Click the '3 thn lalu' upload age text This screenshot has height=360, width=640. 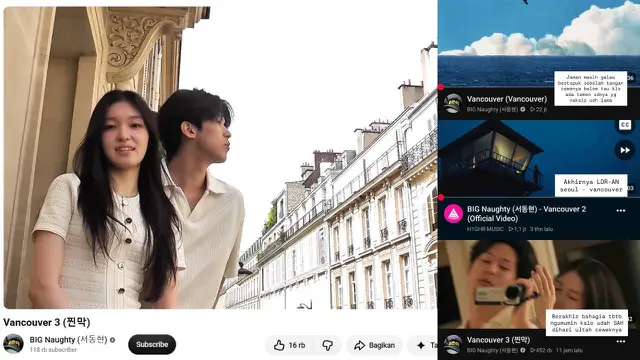[x=541, y=229]
